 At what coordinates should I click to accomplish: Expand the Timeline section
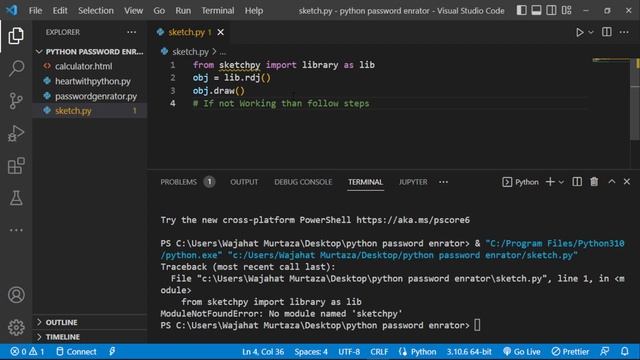(90, 337)
